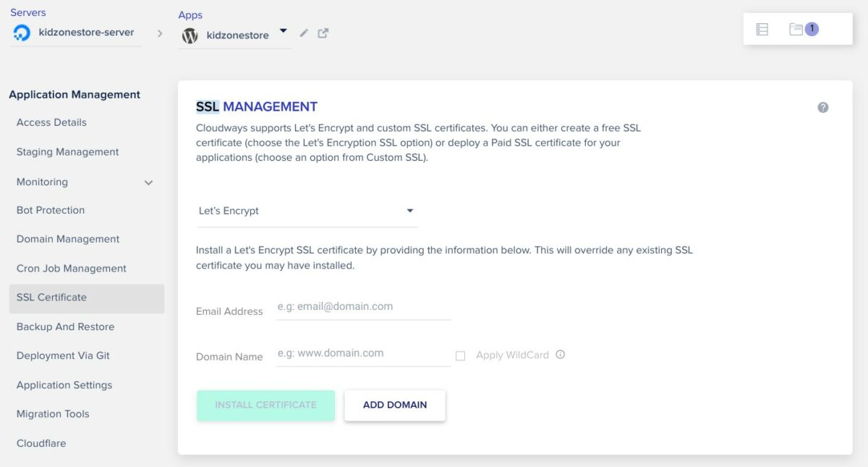The image size is (868, 467).
Task: Click the Add Domain button
Action: pos(394,405)
